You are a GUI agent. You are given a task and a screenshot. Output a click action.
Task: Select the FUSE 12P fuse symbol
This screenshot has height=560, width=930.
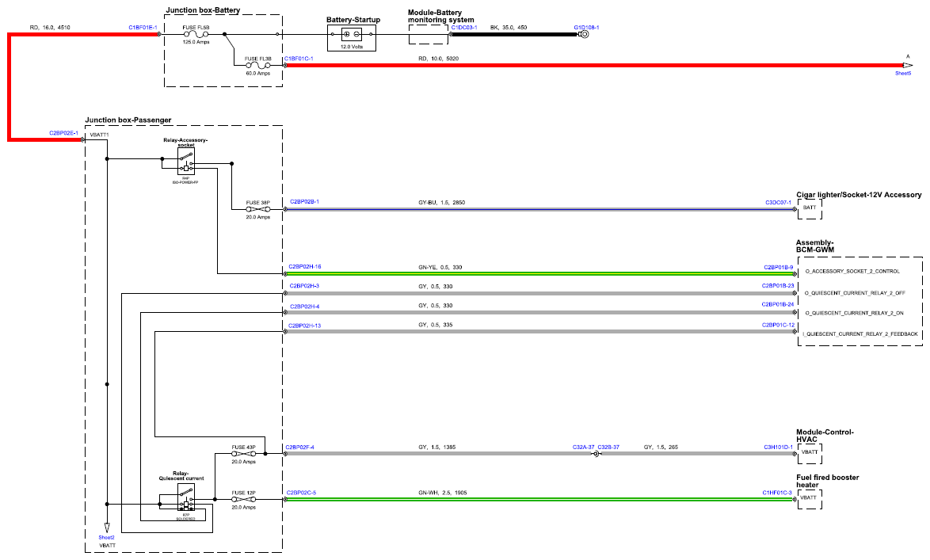click(x=244, y=500)
